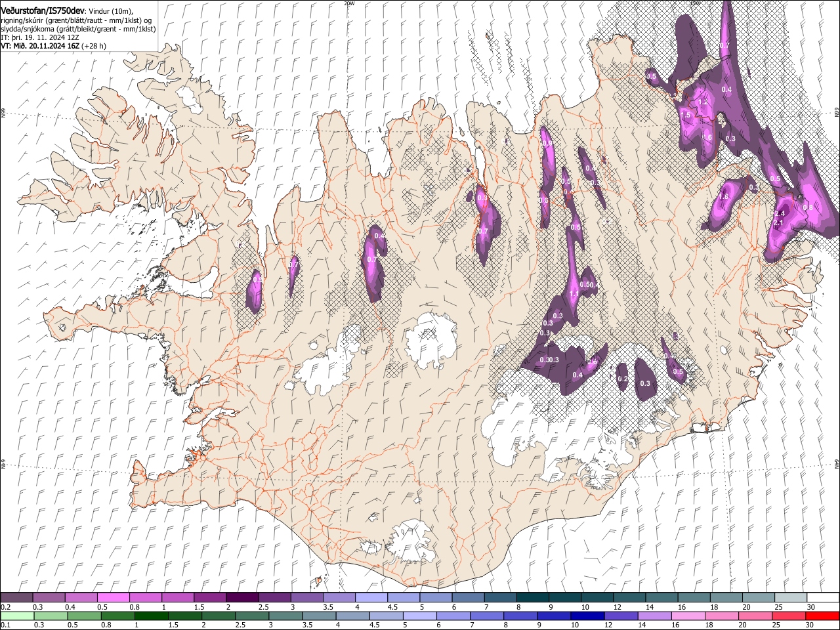Select the upper legend swatch starting at 8
840x630 pixels.
[532, 597]
